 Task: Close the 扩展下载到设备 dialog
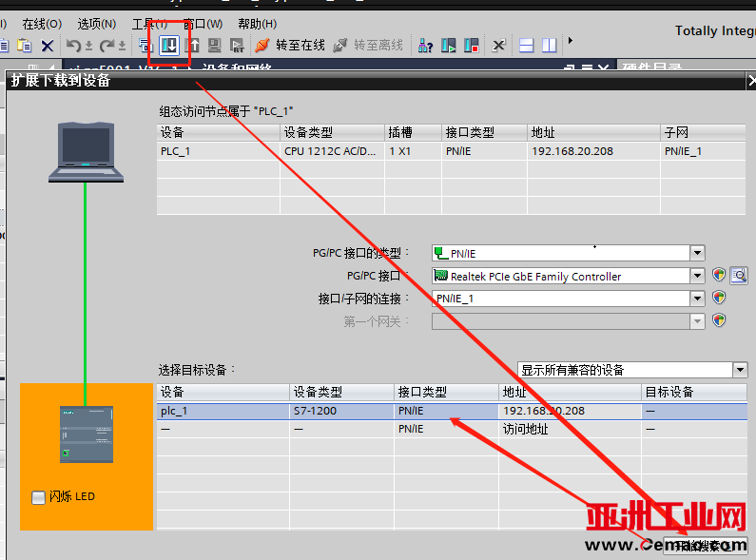[751, 81]
